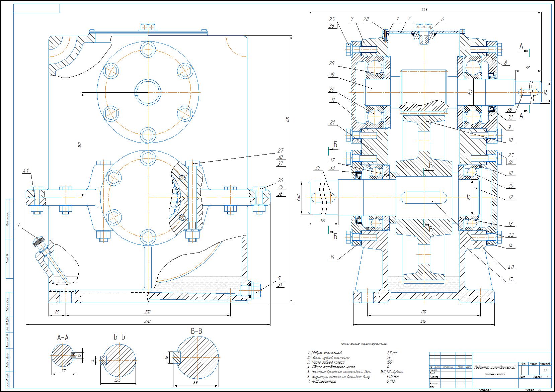Click the ø50 shaft diameter dimension

tap(298, 198)
